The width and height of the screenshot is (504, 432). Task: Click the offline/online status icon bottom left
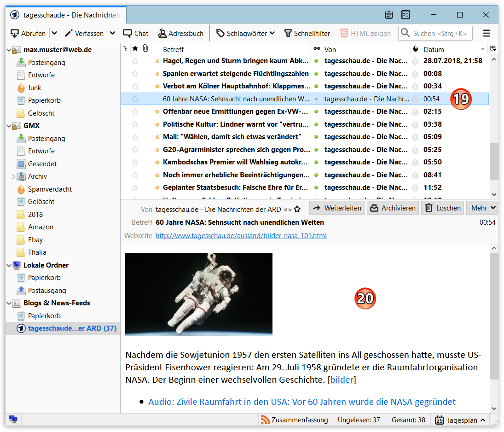[x=13, y=420]
